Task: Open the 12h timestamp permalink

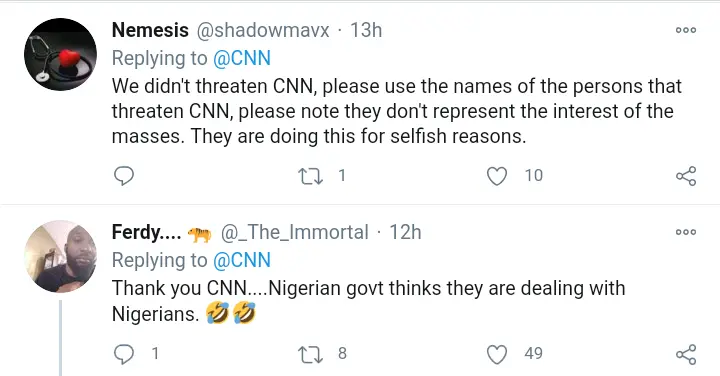Action: click(x=405, y=232)
